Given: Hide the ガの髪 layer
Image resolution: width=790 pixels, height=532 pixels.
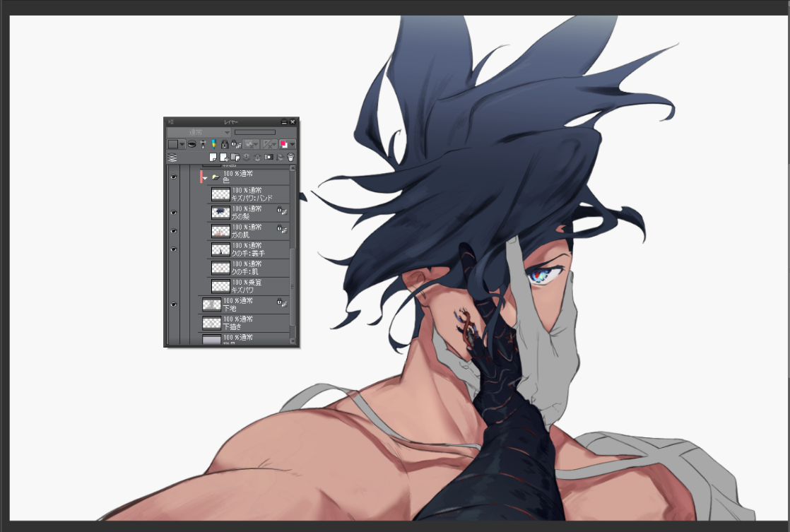Looking at the screenshot, I should tap(174, 212).
